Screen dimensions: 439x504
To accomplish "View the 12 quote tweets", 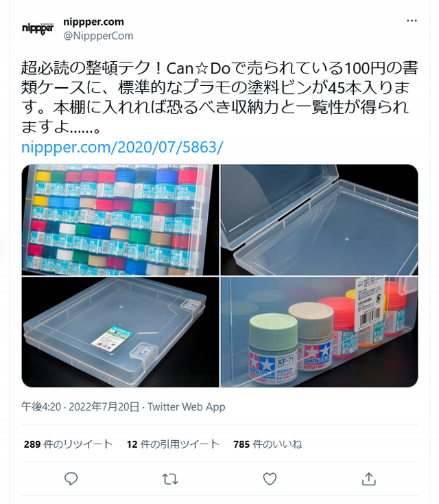I will pyautogui.click(x=173, y=444).
